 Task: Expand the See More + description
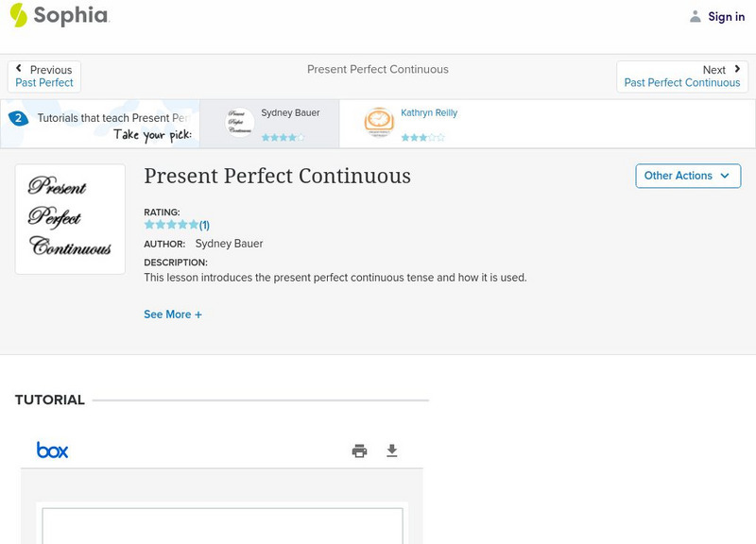(173, 314)
